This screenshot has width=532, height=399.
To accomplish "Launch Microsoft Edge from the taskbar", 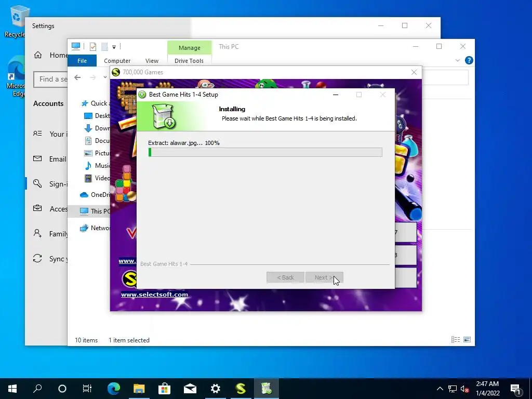I will pos(114,389).
